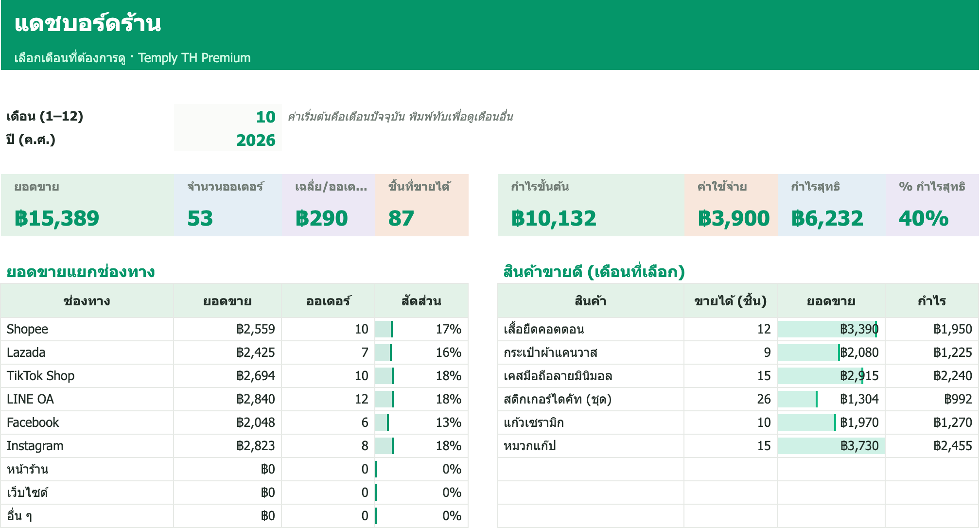Click the expenses value ฿3,900
This screenshot has height=528, width=980.
click(x=734, y=218)
